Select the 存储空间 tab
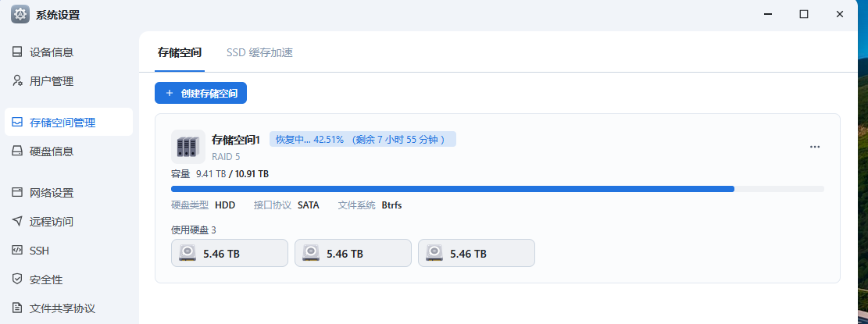 (180, 53)
